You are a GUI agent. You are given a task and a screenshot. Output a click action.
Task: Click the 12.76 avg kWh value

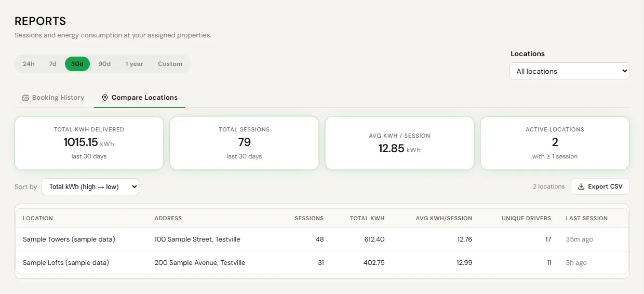[464, 239]
